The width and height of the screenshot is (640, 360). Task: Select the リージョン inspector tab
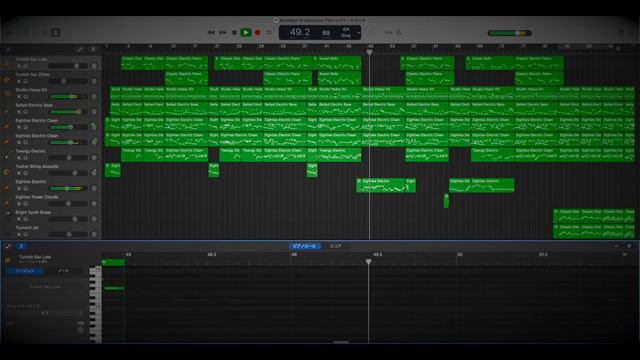tap(24, 271)
